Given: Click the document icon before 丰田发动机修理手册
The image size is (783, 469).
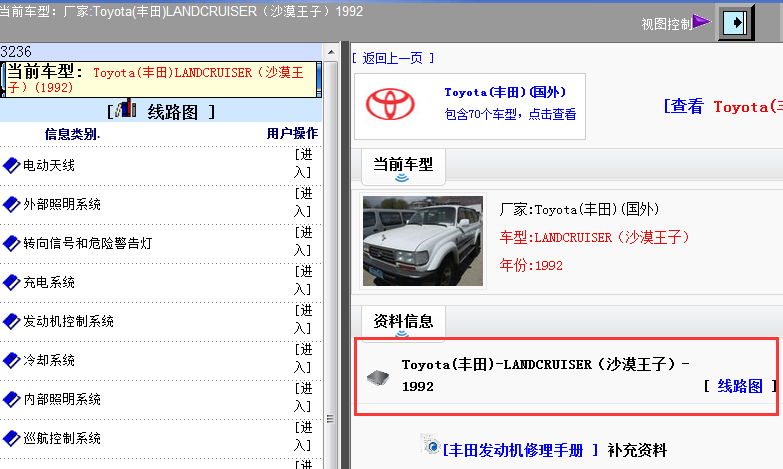Looking at the screenshot, I should click(x=431, y=444).
